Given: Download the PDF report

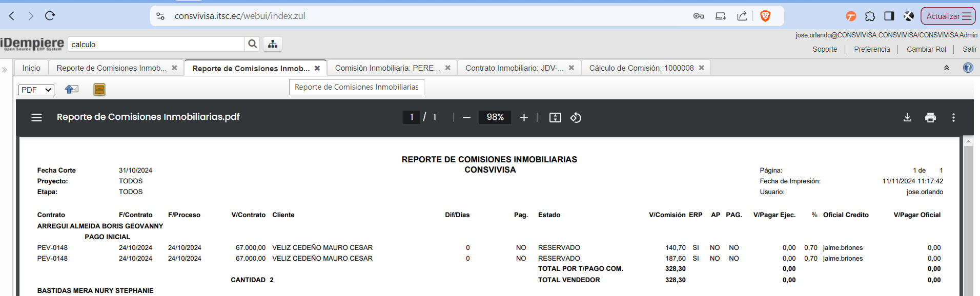Looking at the screenshot, I should point(907,117).
